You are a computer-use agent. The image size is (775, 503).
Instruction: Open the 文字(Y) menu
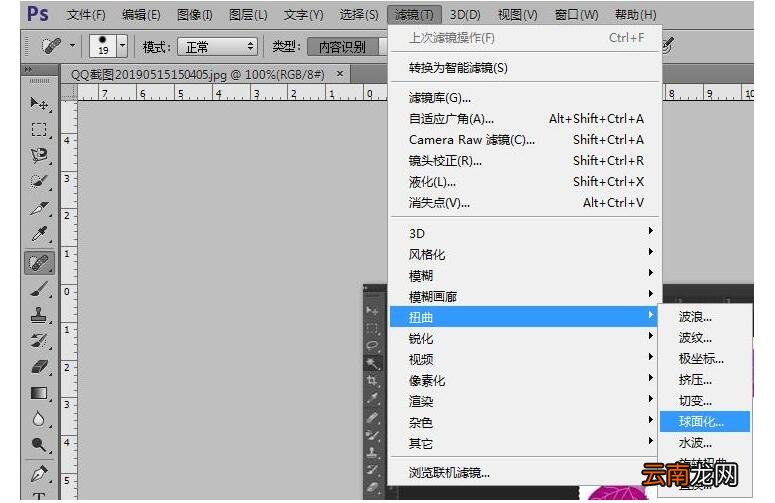pos(303,15)
